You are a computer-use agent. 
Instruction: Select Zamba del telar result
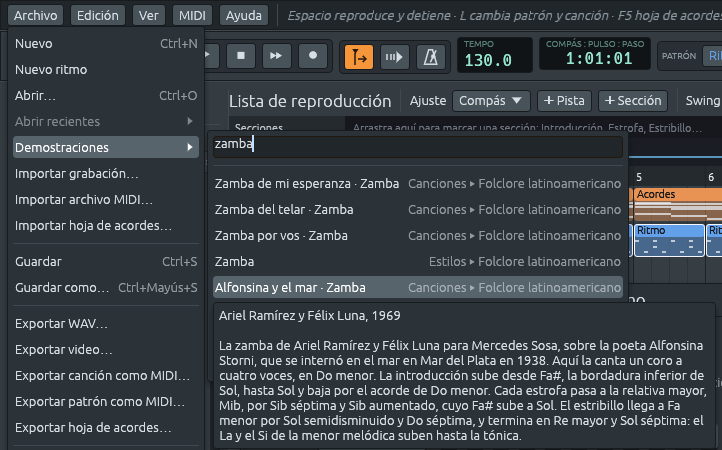click(x=418, y=209)
